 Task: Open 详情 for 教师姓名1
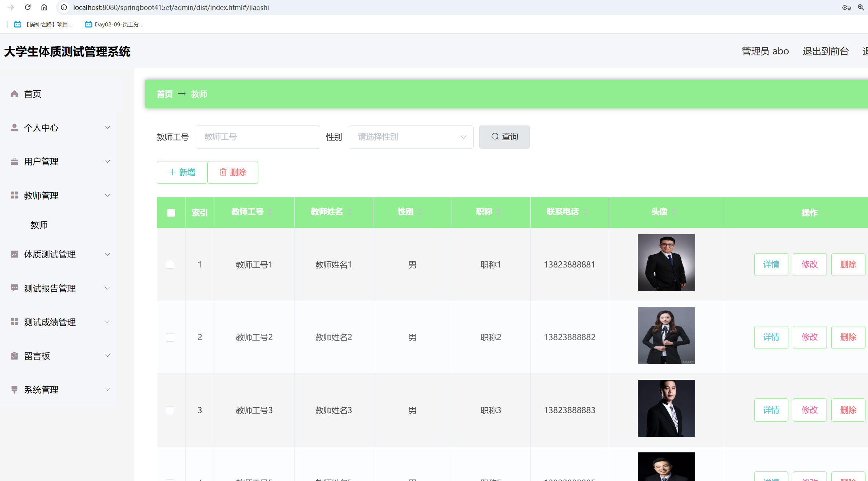click(771, 264)
